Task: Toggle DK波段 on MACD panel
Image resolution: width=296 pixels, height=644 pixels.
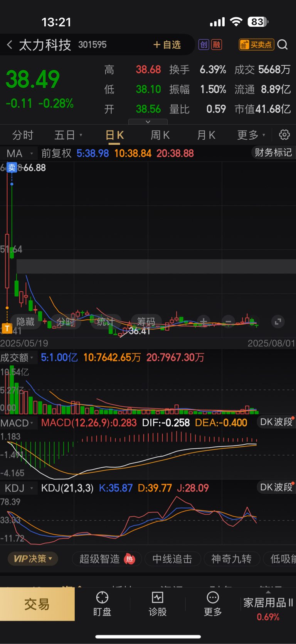Action: click(x=276, y=422)
